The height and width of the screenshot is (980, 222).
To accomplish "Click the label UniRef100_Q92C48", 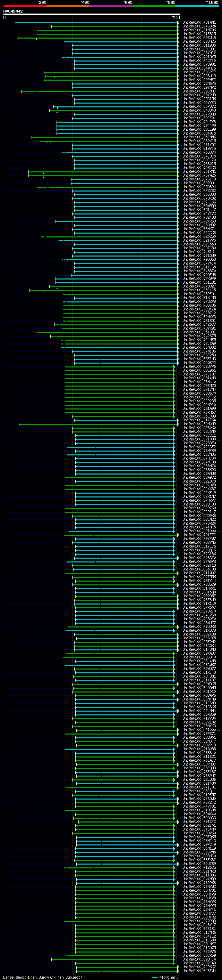I will pos(199,963).
